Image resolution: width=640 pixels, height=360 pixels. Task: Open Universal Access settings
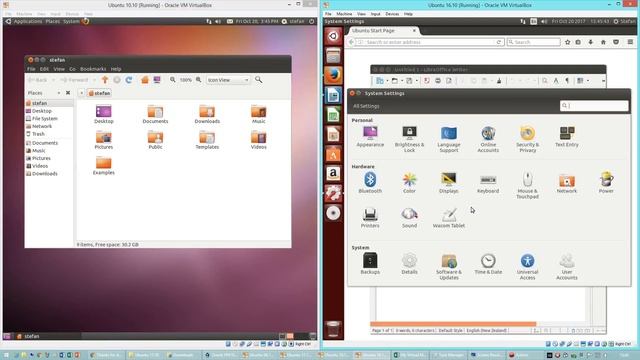[x=527, y=266]
